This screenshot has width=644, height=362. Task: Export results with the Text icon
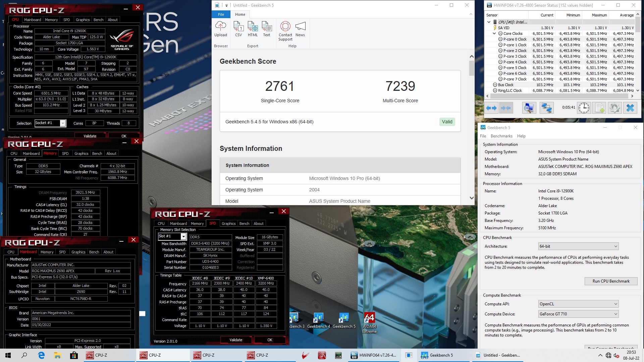[x=267, y=29]
